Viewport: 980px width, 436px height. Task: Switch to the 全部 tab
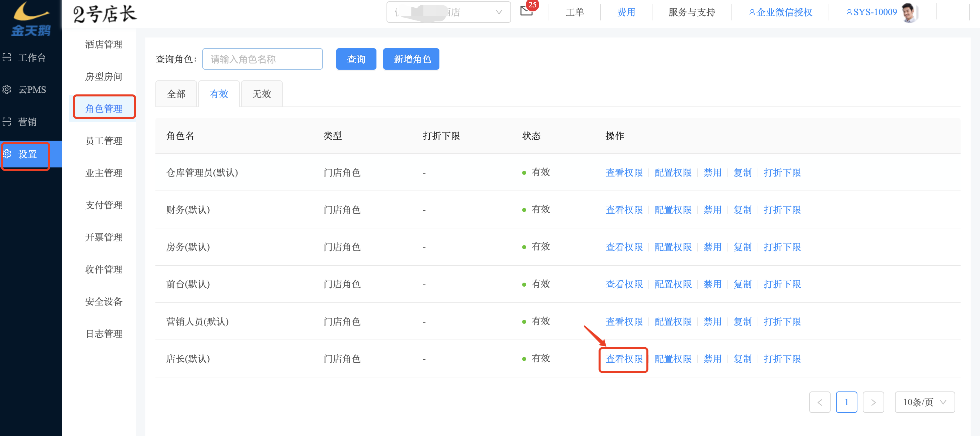tap(176, 93)
